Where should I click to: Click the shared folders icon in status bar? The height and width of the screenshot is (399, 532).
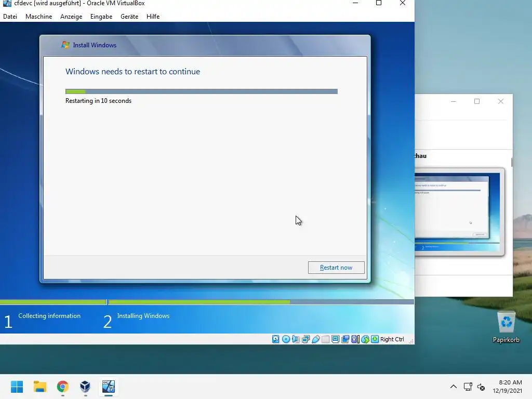(325, 339)
